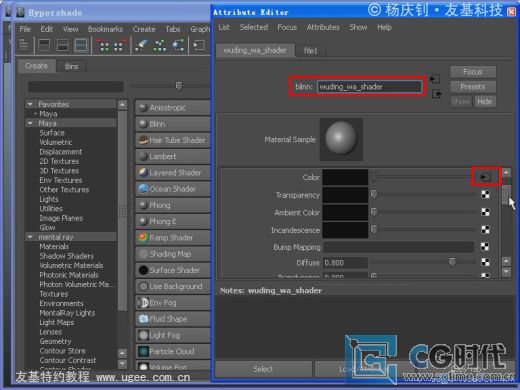Clear graph with the eraser icon
This screenshot has width=520, height=390.
[141, 45]
